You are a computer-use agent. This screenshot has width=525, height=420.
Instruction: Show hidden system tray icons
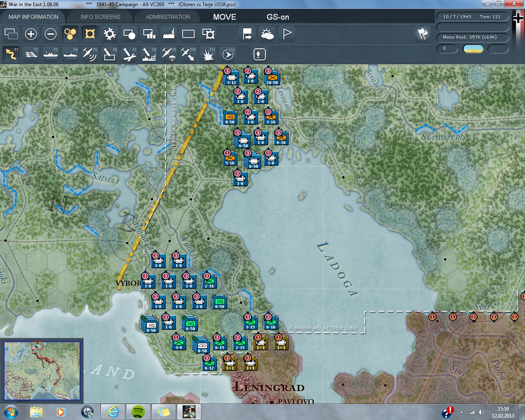(461, 412)
